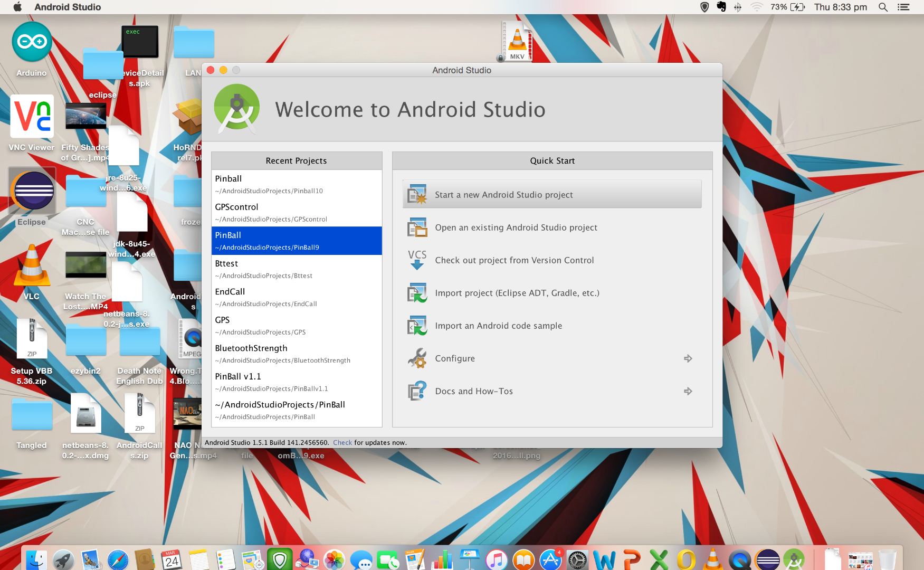Viewport: 924px width, 570px height.
Task: Open Launchpad rocket in the Dock
Action: 63,559
